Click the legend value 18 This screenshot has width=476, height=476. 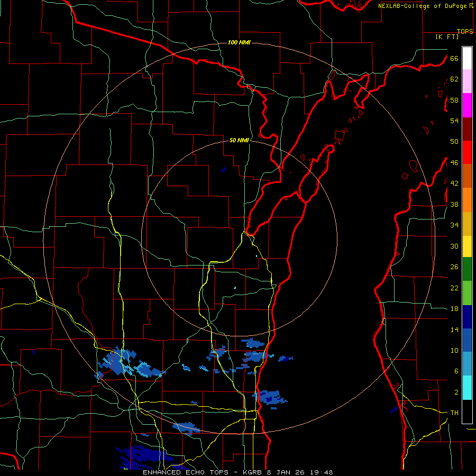pos(454,309)
